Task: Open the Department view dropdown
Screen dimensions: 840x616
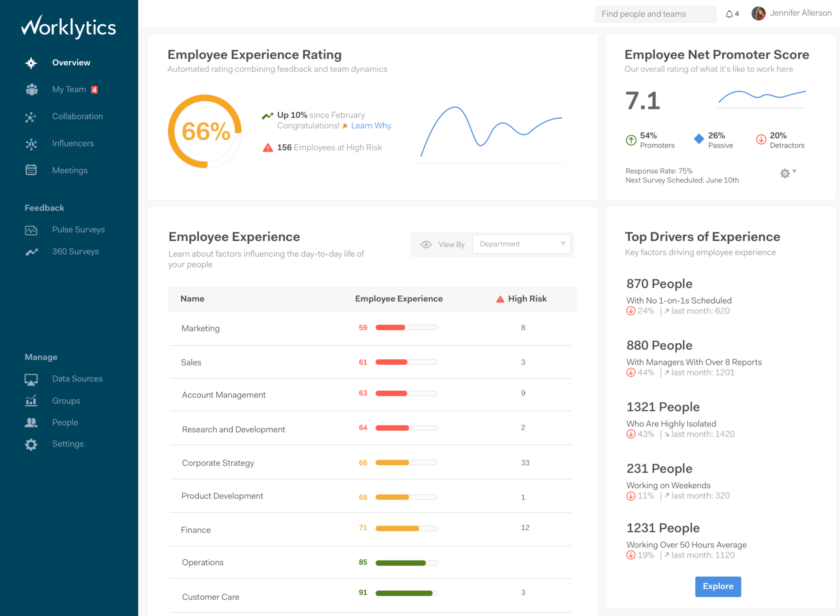Action: [521, 244]
